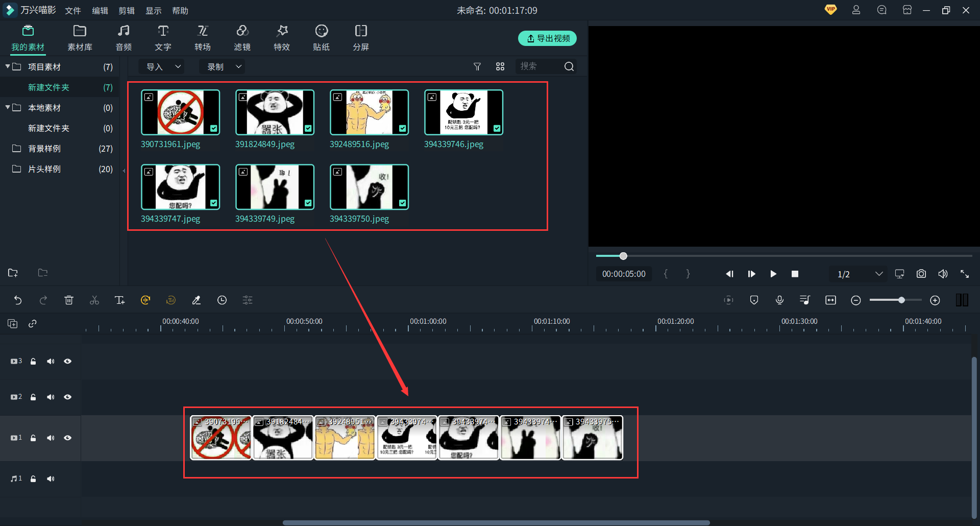Mute audio track 1

coord(51,479)
